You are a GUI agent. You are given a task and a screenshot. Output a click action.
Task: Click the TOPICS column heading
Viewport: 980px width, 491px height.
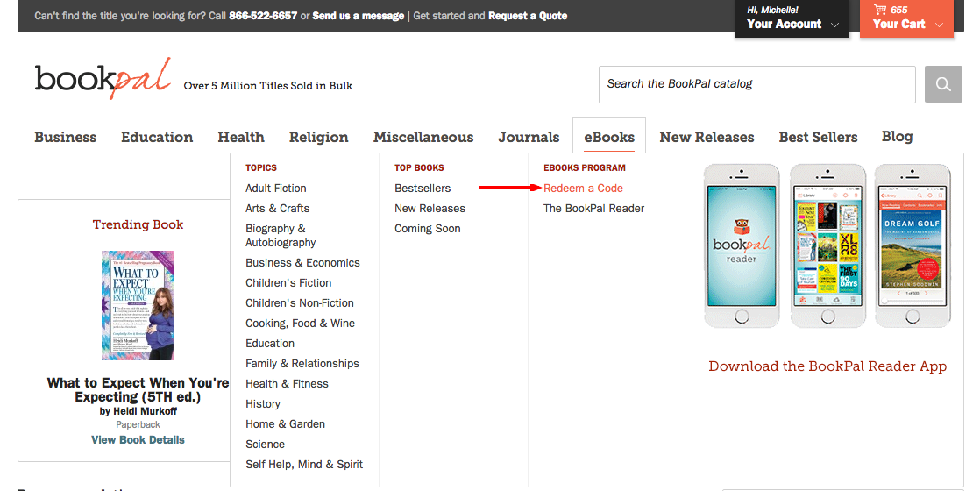coord(261,167)
